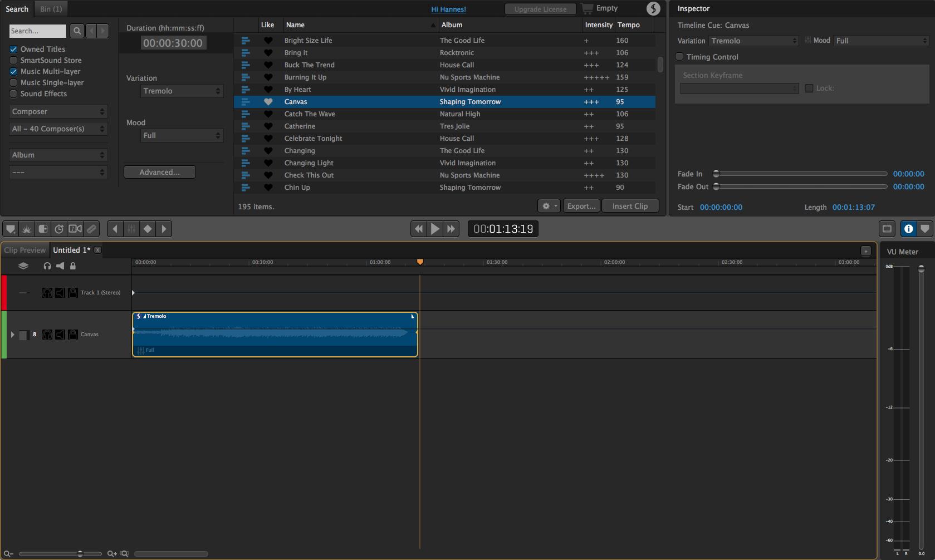The height and width of the screenshot is (560, 935).
Task: Zoom in timeline with Q+ icon
Action: [112, 553]
